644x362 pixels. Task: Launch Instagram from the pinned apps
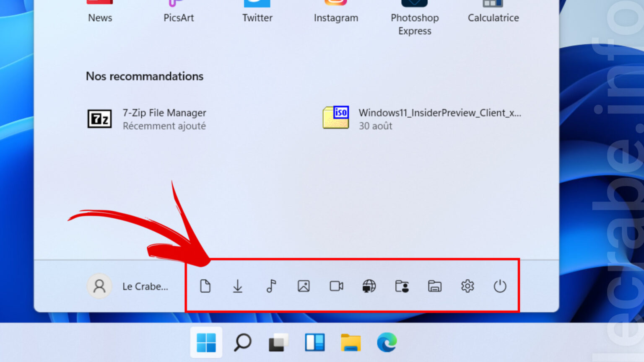coord(335,10)
